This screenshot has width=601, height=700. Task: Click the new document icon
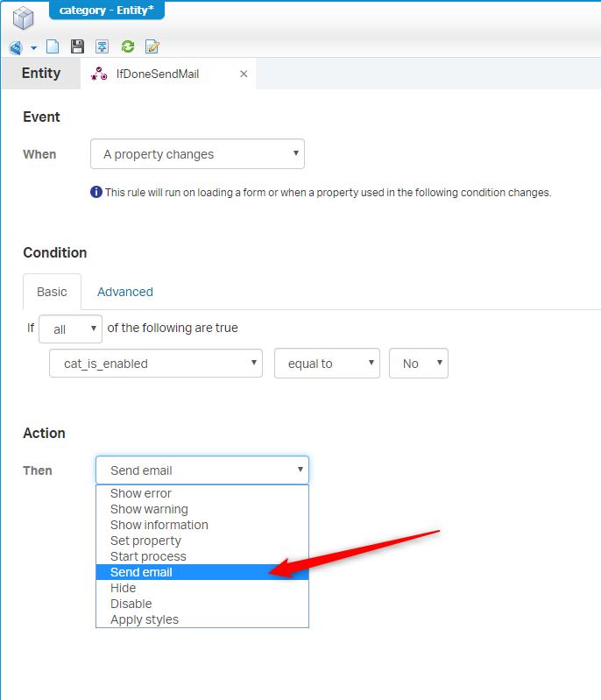[53, 47]
